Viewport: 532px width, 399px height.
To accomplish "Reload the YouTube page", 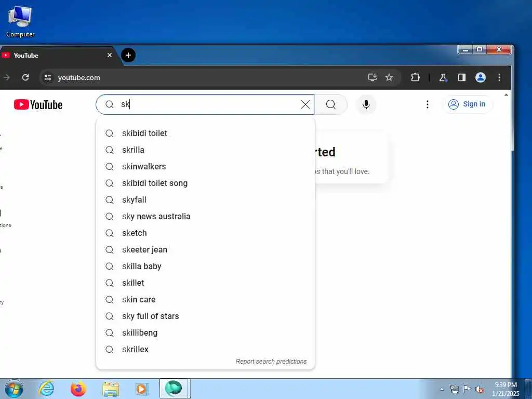I will click(x=25, y=77).
